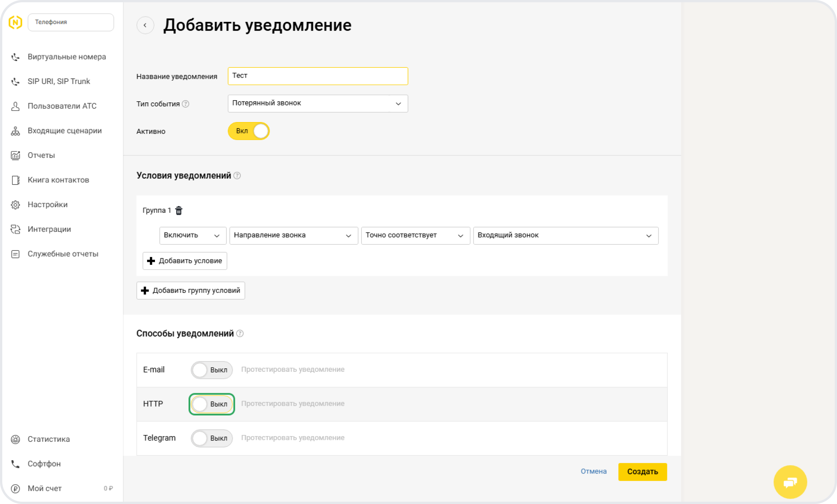Image resolution: width=837 pixels, height=504 pixels.
Task: Expand the Направление звонка dropdown
Action: 293,235
